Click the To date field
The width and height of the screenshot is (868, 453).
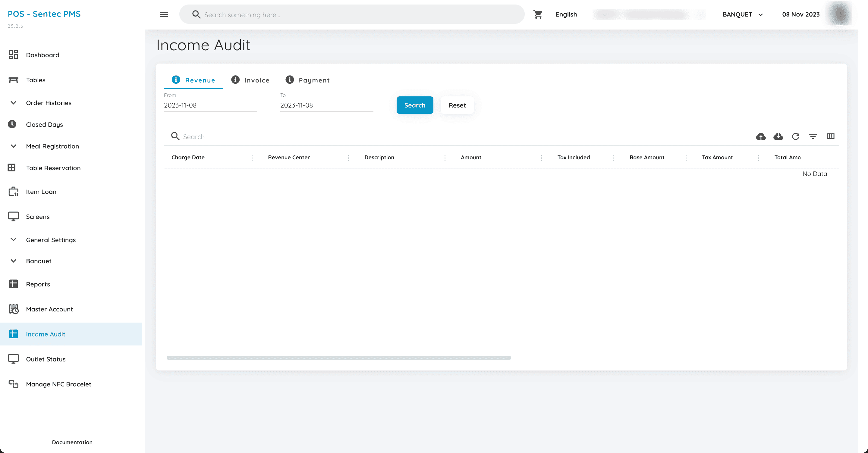tap(327, 105)
